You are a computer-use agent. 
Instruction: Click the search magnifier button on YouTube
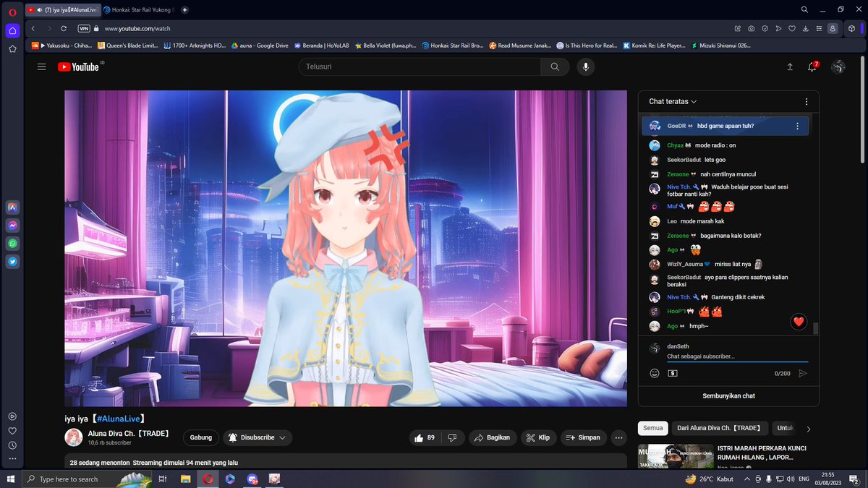[555, 67]
